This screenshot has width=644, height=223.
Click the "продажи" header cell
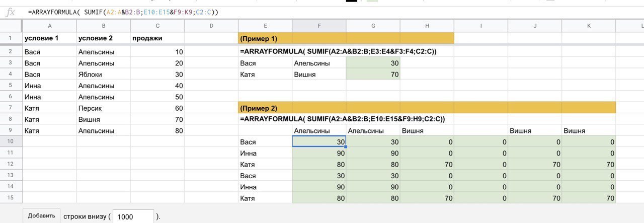click(x=157, y=38)
